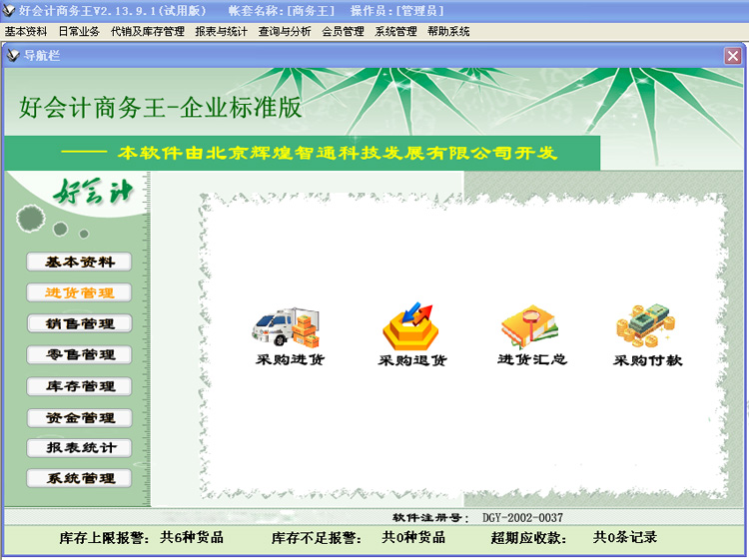Click the 超期应收款 status label
Viewport: 749px width, 560px height.
(528, 538)
